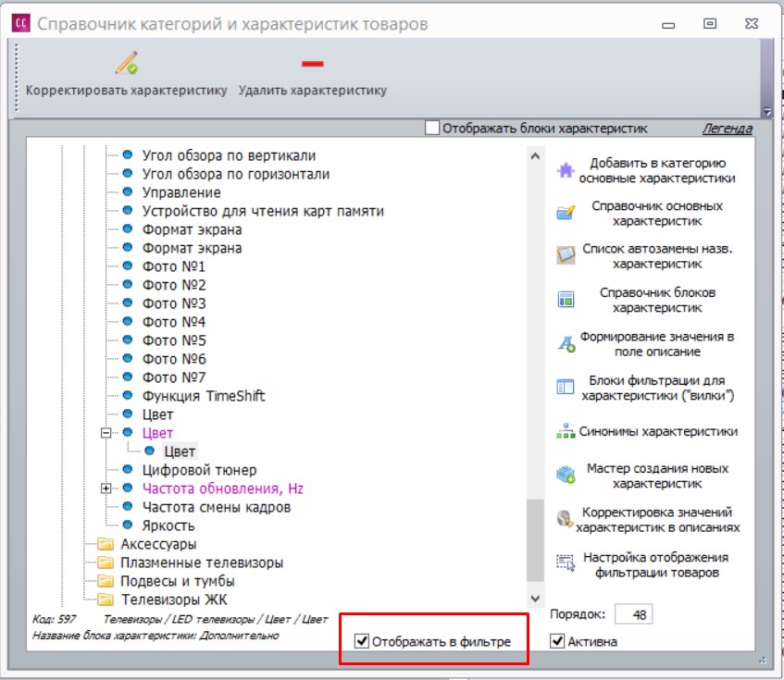Viewport: 784px width, 680px height.
Task: Launch Мастер создания новых характеристик icon
Action: pyautogui.click(x=566, y=476)
